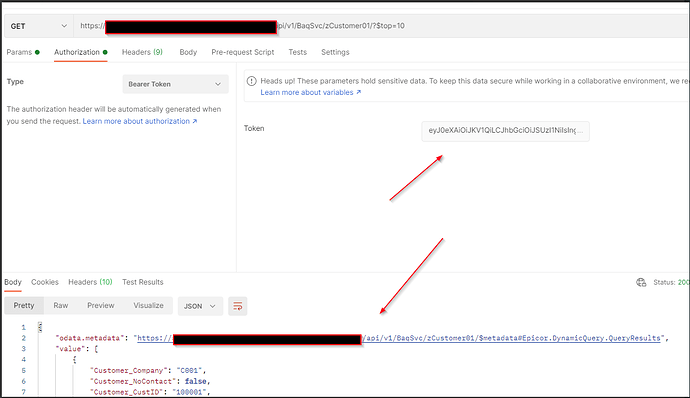This screenshot has height=398, width=690.
Task: Open the request Body tab
Action: click(x=188, y=52)
